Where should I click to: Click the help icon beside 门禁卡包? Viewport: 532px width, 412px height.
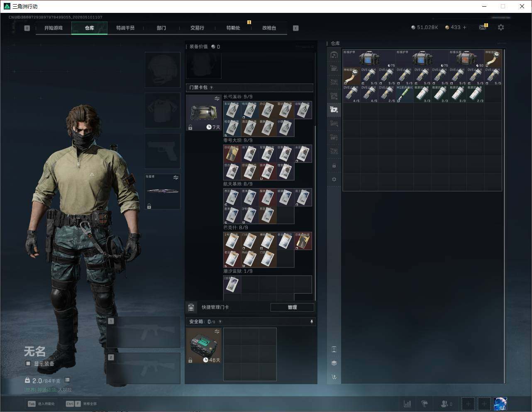coord(212,88)
